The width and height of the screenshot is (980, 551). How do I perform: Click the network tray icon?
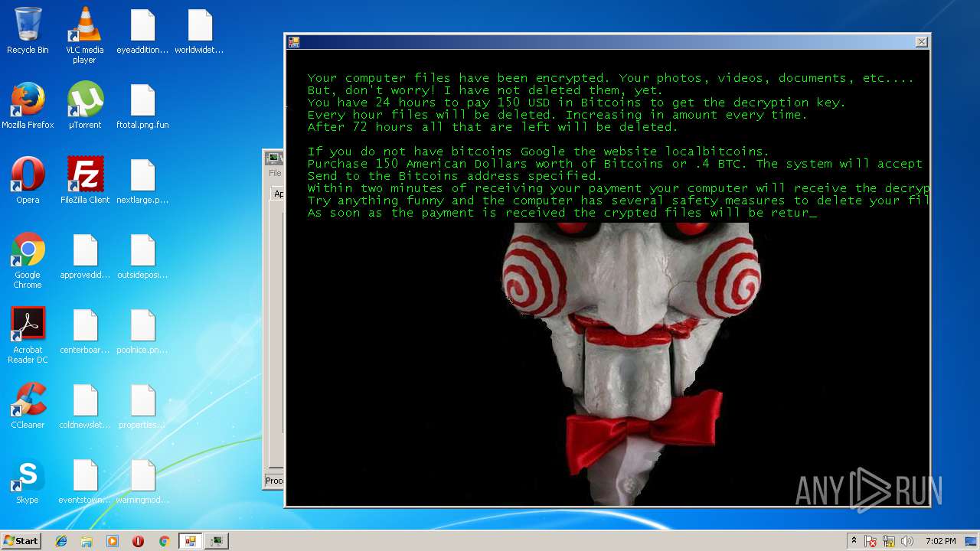pos(889,541)
